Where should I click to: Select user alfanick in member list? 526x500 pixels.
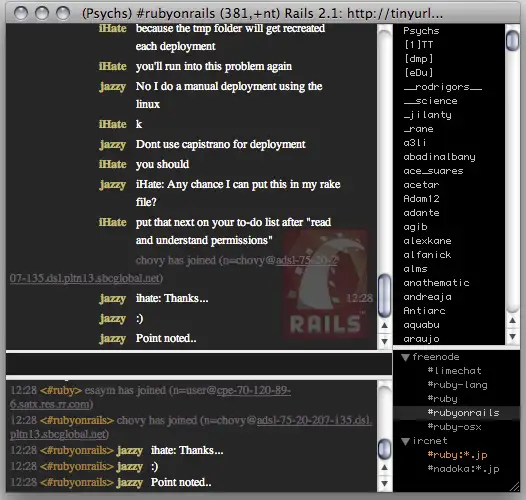point(427,255)
